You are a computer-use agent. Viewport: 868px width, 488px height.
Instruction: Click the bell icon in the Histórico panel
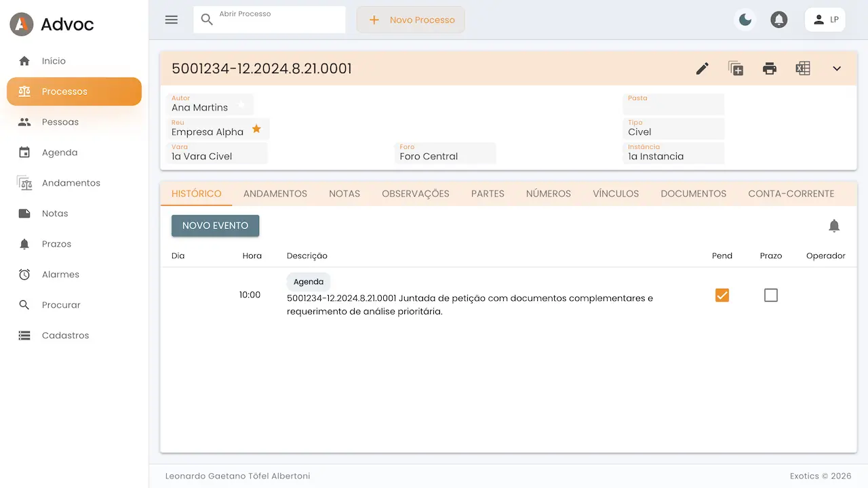click(835, 226)
